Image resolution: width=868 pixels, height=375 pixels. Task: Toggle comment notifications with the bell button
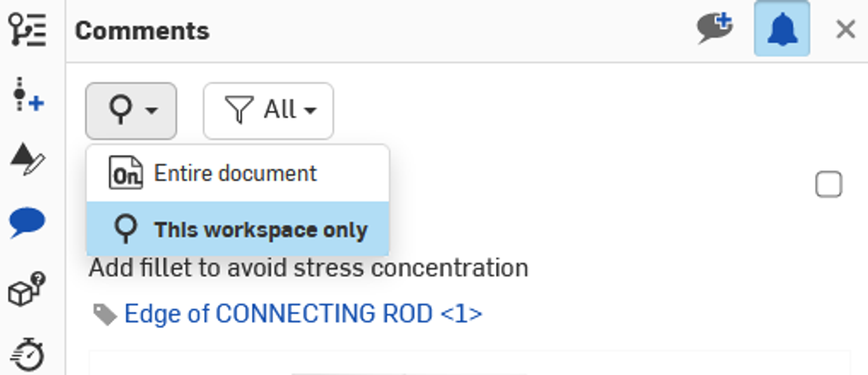[x=781, y=29]
